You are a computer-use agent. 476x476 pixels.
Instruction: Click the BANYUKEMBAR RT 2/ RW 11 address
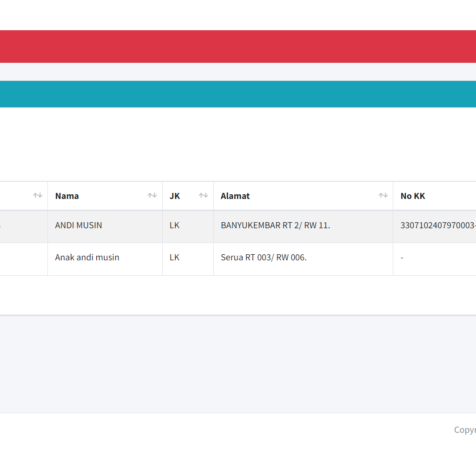(x=275, y=225)
